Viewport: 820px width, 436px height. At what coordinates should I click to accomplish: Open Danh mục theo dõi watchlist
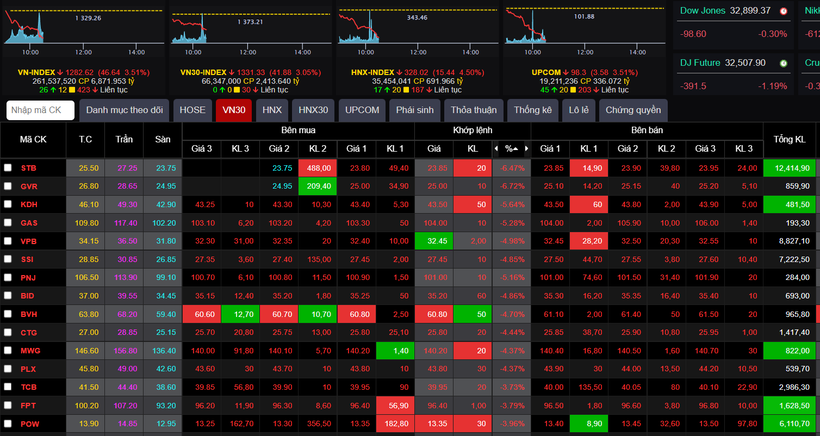pyautogui.click(x=124, y=110)
